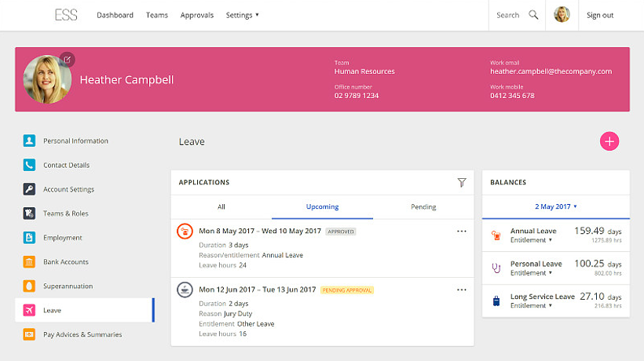The width and height of the screenshot is (644, 361).
Task: Click Mon 12 Jun 2017 leave title
Action: coord(258,290)
